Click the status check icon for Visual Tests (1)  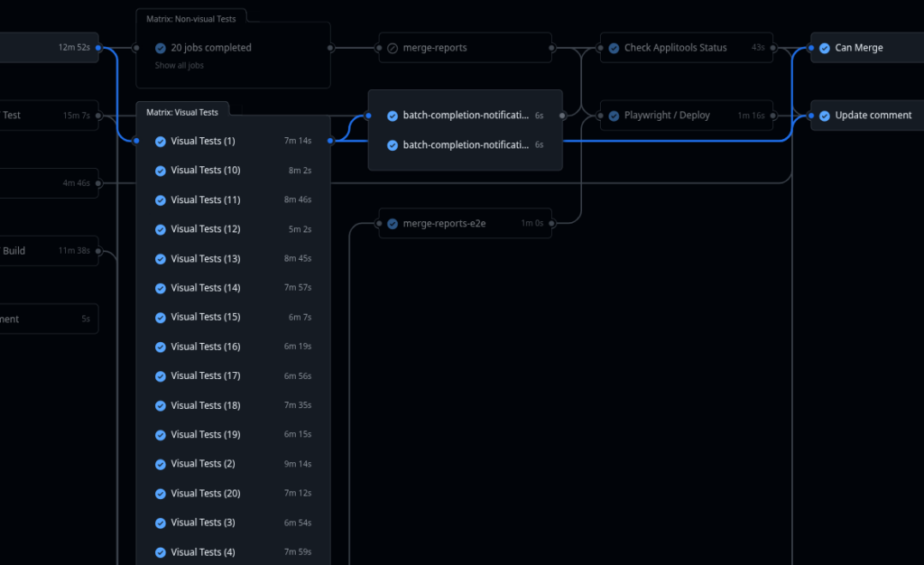pos(161,142)
